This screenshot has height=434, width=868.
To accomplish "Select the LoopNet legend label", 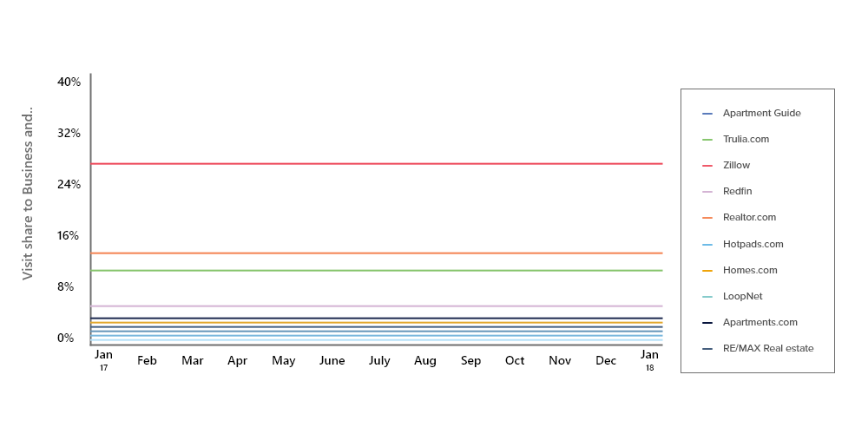I will click(742, 296).
